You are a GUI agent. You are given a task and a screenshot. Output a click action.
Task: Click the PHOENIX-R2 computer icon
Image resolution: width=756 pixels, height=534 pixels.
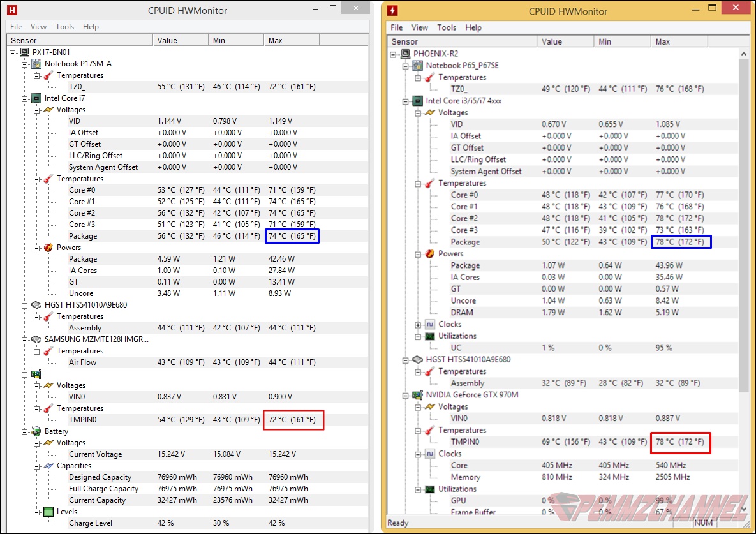406,54
